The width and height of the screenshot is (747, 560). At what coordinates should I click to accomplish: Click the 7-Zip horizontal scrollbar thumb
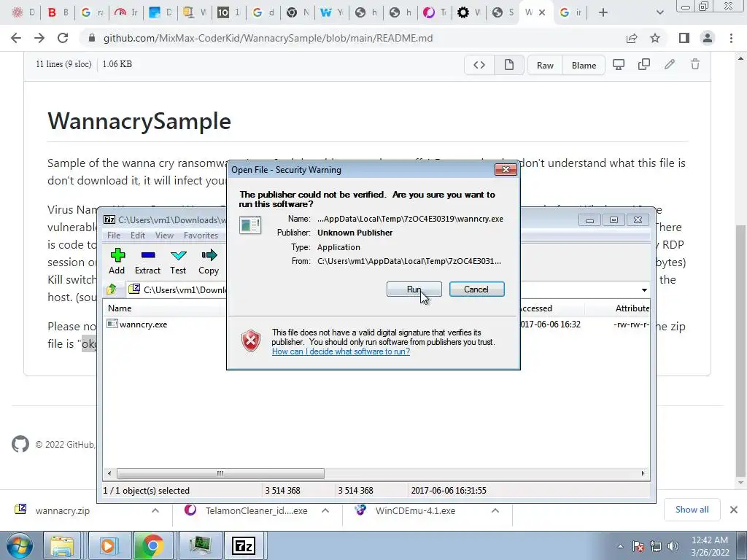pos(220,473)
